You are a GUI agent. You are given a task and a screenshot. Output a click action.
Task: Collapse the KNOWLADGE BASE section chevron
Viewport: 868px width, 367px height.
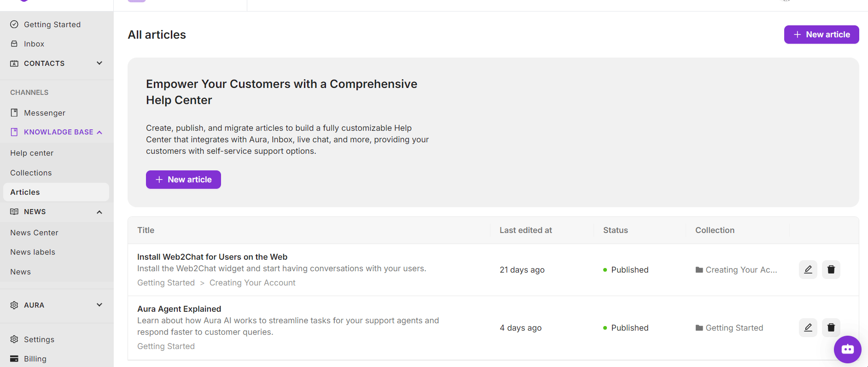(99, 132)
